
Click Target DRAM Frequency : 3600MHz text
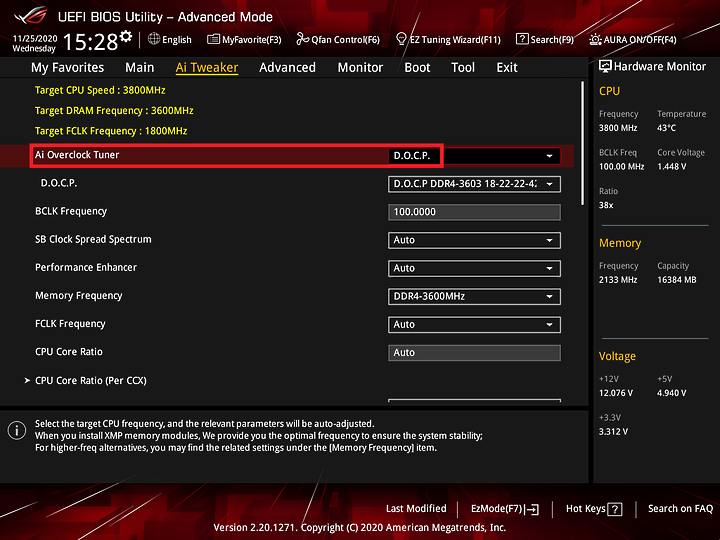point(114,111)
